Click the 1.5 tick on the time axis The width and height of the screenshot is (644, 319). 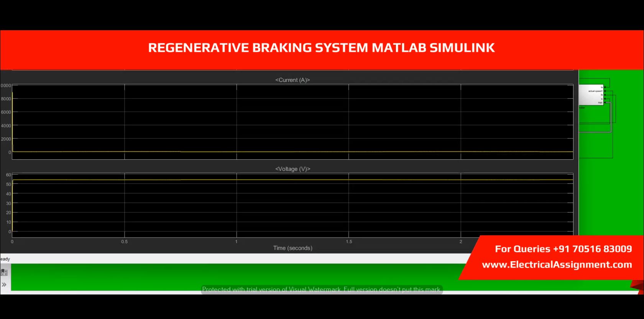[349, 242]
